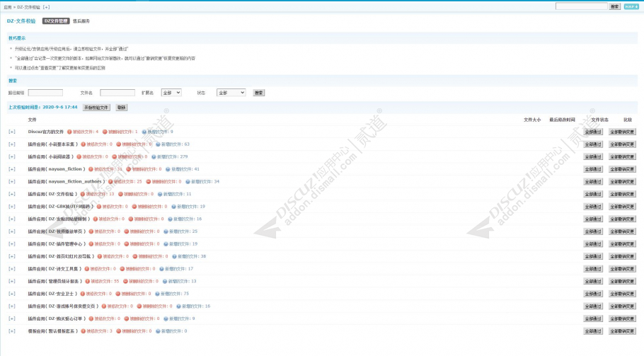Switch to the 售后服务 tab

pos(81,21)
